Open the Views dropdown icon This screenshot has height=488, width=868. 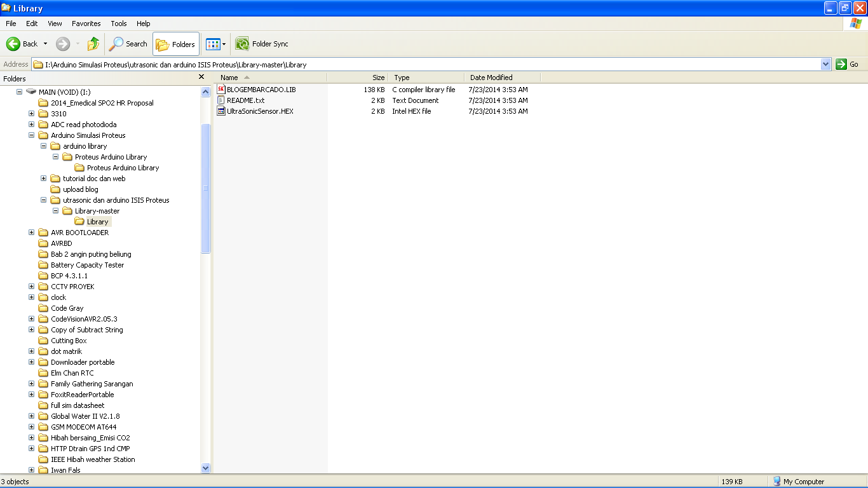click(216, 44)
